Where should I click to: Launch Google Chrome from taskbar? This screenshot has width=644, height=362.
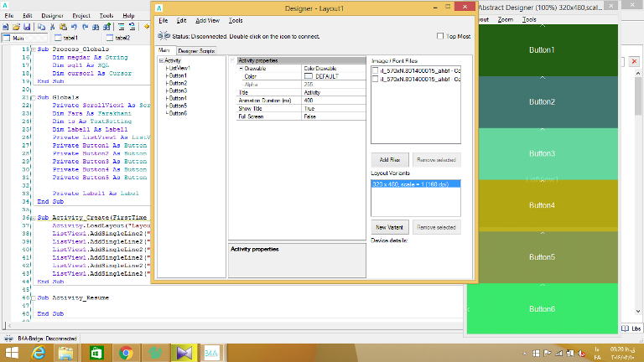(x=126, y=353)
